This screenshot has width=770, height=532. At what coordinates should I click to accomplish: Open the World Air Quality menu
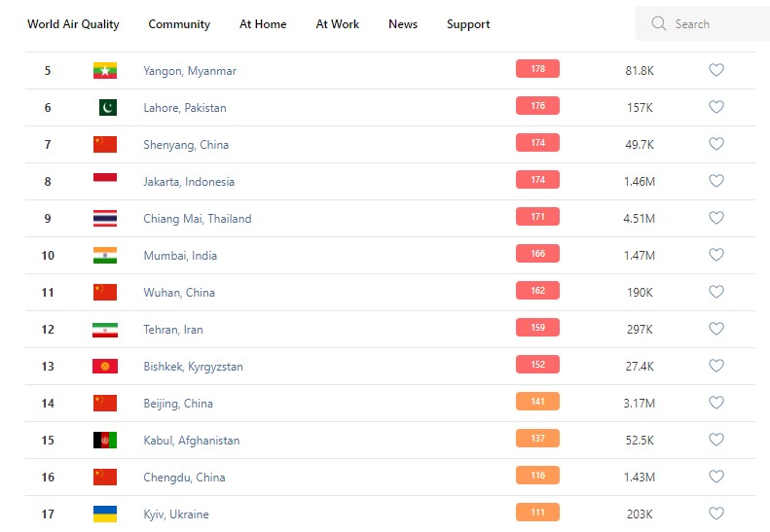[72, 24]
